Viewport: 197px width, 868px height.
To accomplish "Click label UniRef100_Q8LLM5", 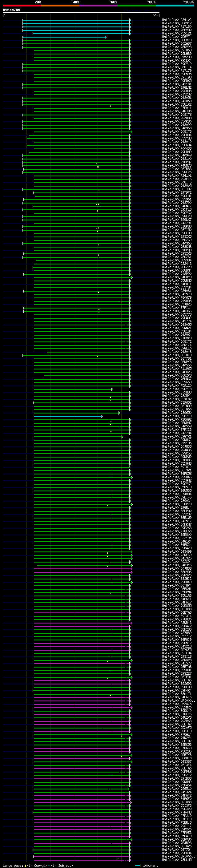I will click(x=177, y=860).
